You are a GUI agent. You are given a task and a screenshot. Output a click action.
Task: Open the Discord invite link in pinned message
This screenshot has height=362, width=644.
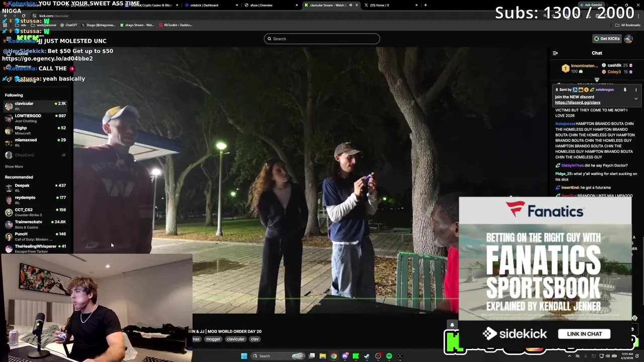point(578,103)
